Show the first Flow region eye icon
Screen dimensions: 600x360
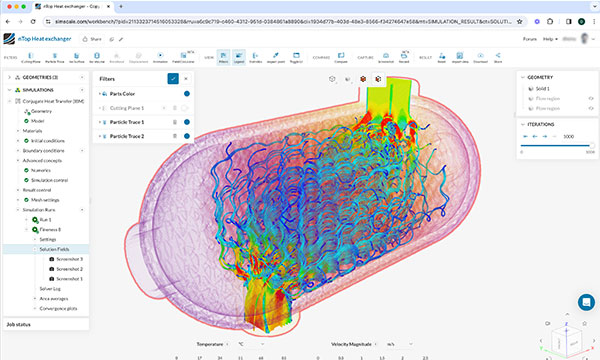[591, 99]
